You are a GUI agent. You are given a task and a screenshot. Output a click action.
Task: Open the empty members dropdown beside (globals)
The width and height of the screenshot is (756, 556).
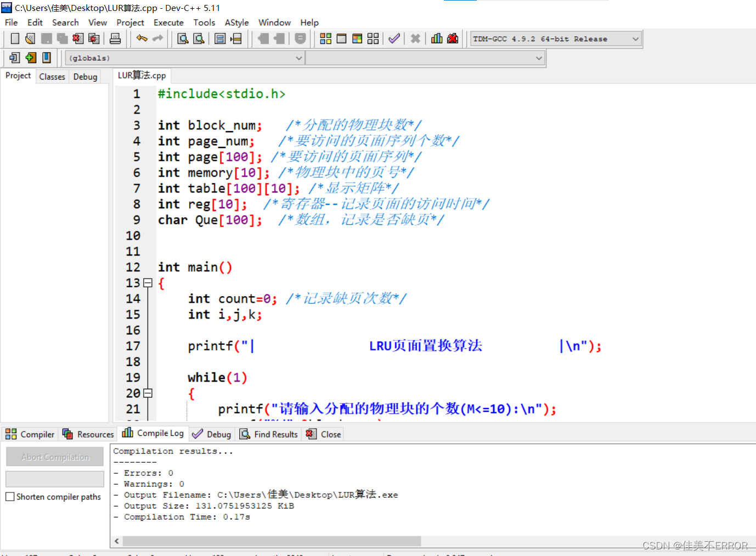tap(425, 58)
